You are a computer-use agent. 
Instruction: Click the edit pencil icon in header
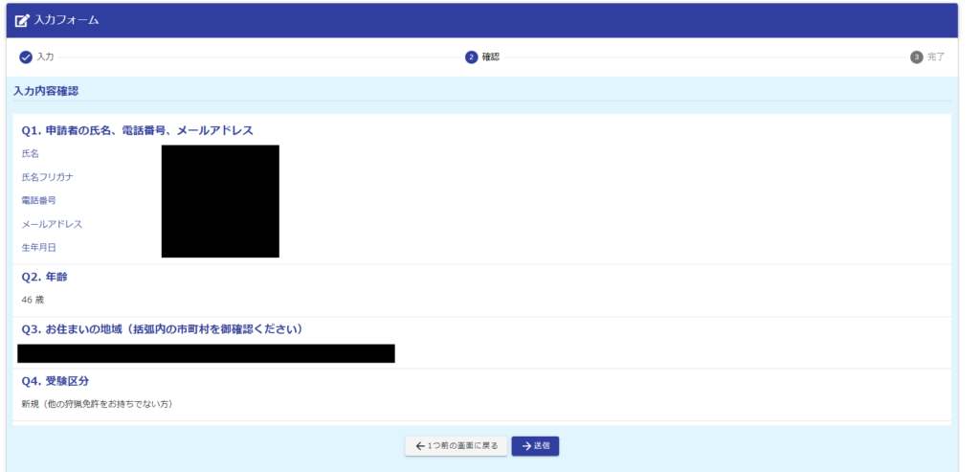tap(22, 20)
